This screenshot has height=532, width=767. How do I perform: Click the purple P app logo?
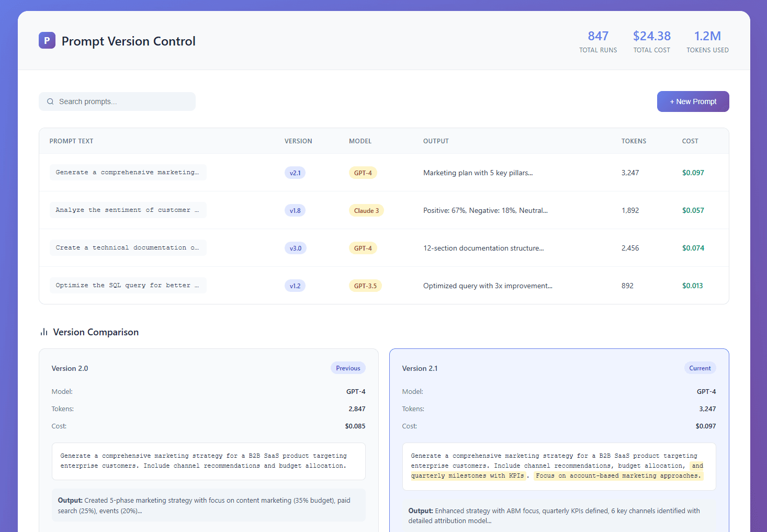coord(47,40)
